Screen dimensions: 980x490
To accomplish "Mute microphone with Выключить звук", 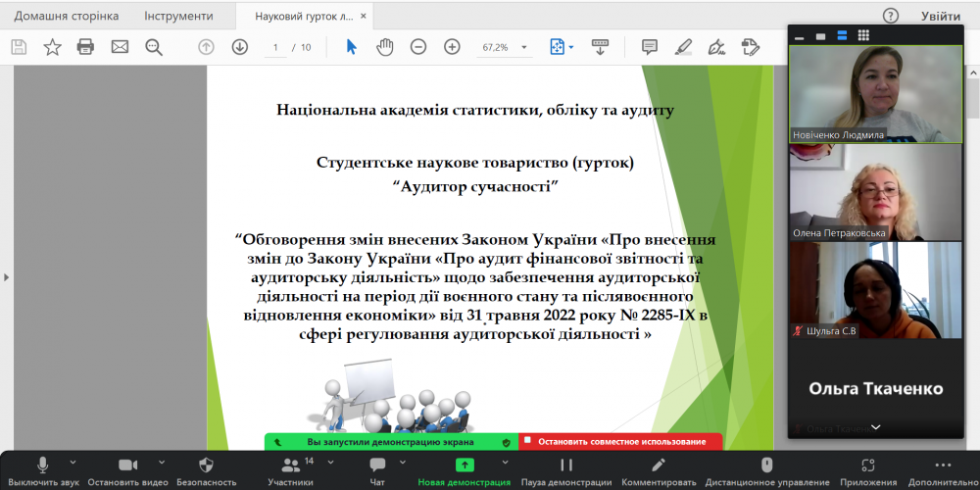I will (43, 465).
